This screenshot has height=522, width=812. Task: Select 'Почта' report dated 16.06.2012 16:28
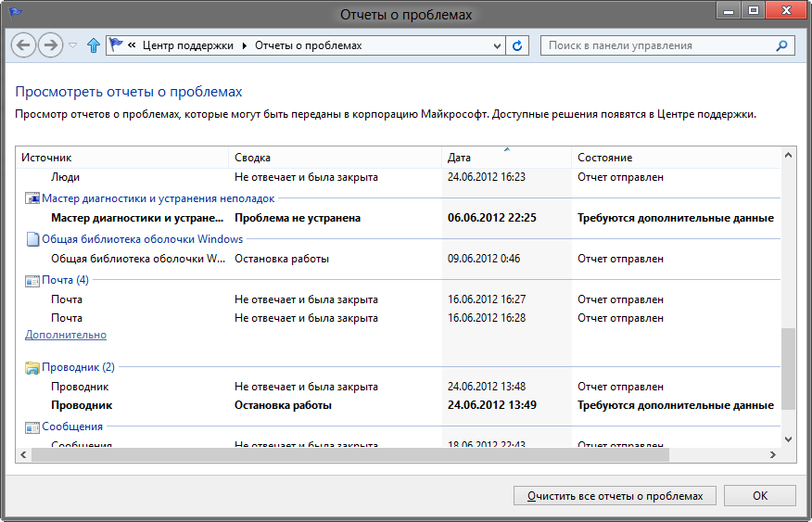[398, 318]
